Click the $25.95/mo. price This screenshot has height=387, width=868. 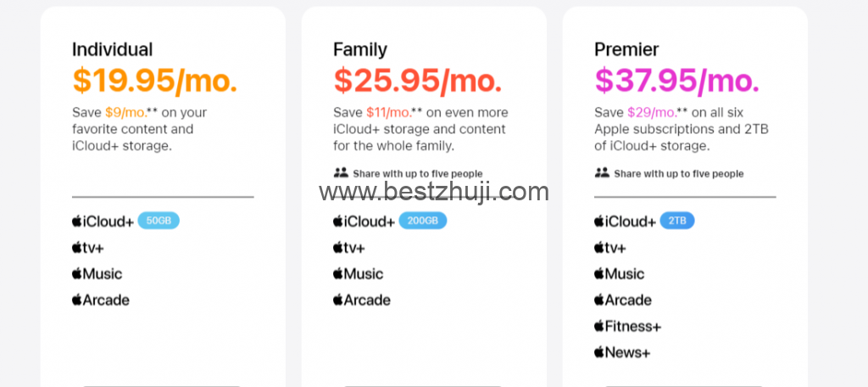(x=418, y=80)
